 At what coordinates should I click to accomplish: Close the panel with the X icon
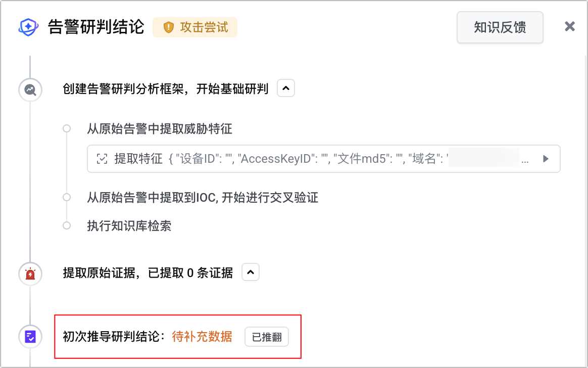[x=570, y=26]
